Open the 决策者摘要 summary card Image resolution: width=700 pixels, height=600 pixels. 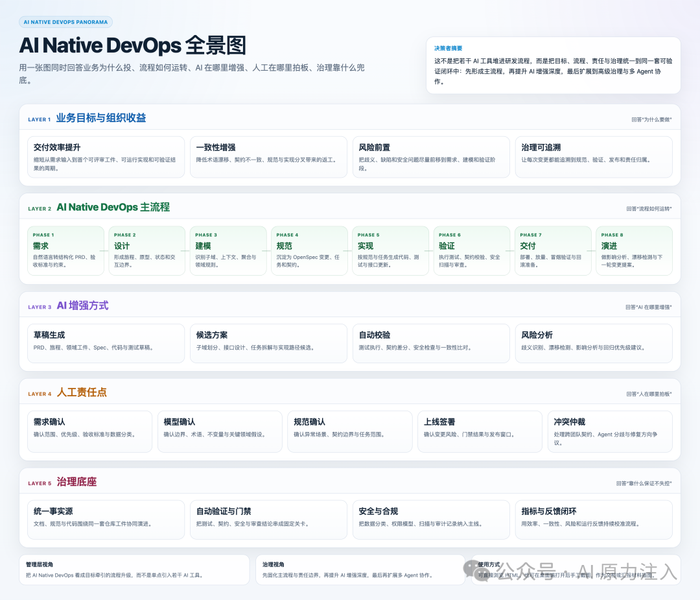553,66
